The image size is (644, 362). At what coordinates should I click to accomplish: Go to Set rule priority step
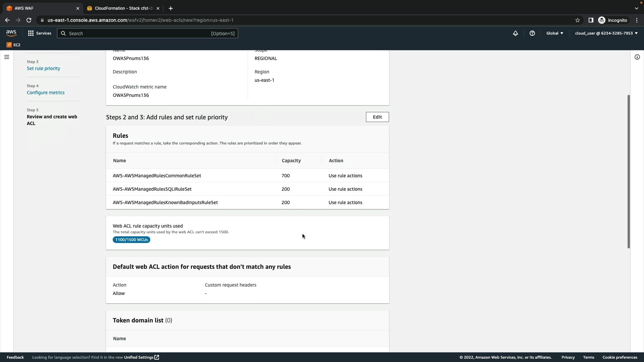44,68
